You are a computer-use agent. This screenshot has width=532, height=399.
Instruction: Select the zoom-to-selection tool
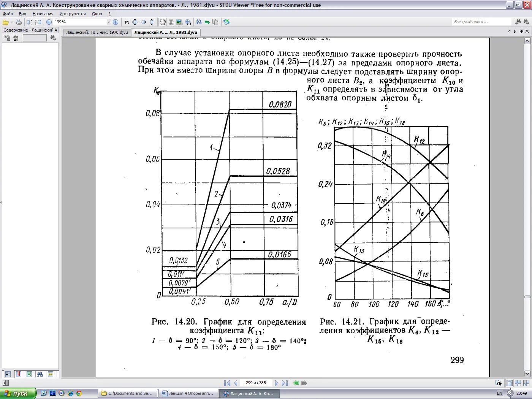point(188,22)
